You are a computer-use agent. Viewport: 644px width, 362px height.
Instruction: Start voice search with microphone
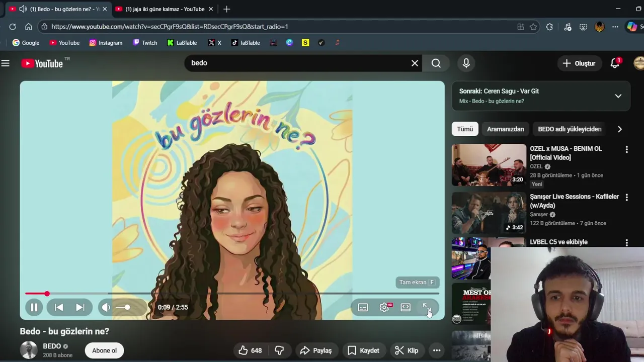click(466, 63)
